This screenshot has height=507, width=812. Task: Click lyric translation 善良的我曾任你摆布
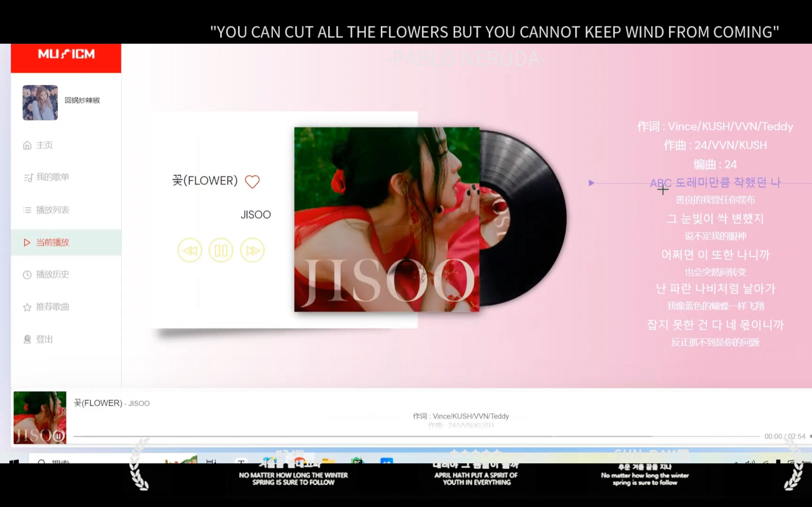pos(715,200)
